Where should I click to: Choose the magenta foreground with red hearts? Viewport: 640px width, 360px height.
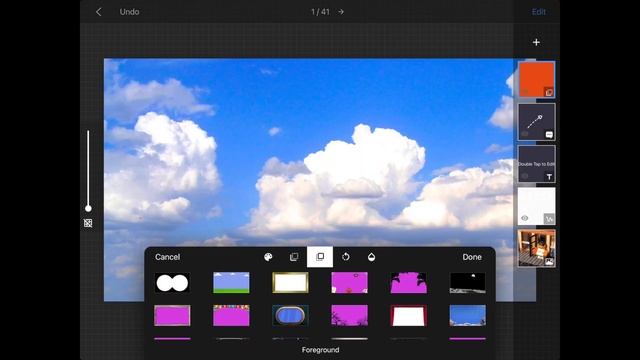(x=349, y=283)
